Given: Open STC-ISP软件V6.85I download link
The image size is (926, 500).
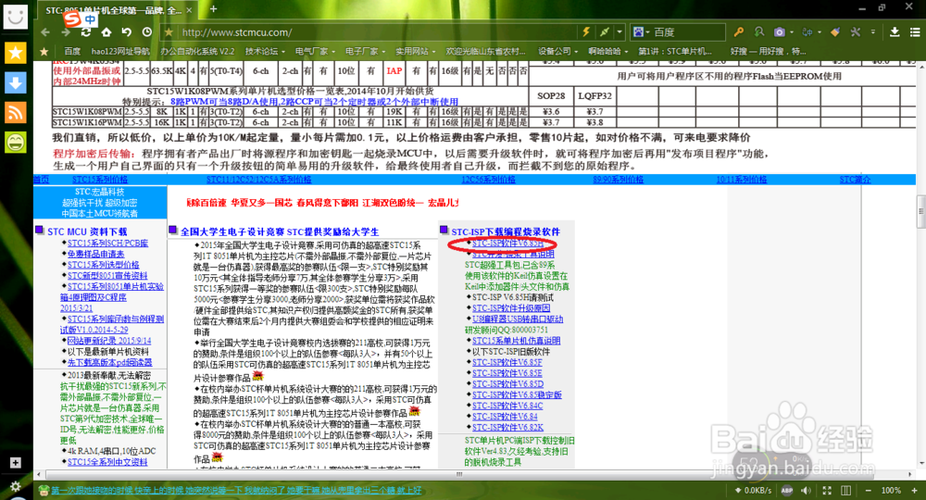Looking at the screenshot, I should (x=507, y=243).
